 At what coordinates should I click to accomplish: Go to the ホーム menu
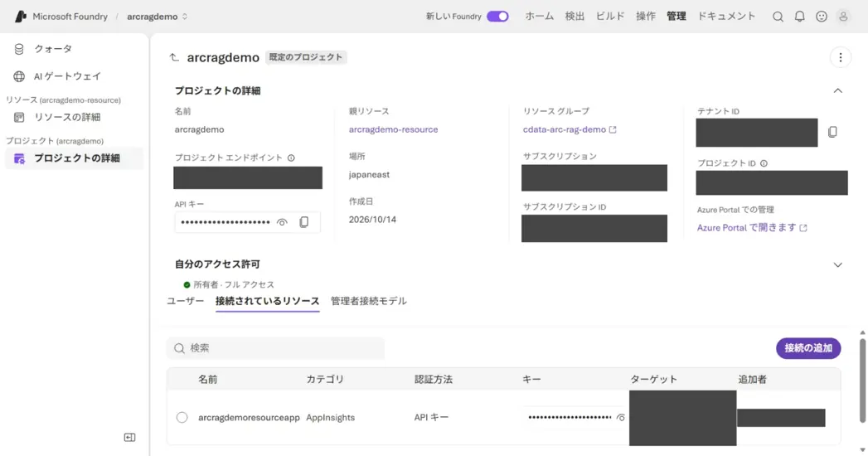[x=539, y=16]
